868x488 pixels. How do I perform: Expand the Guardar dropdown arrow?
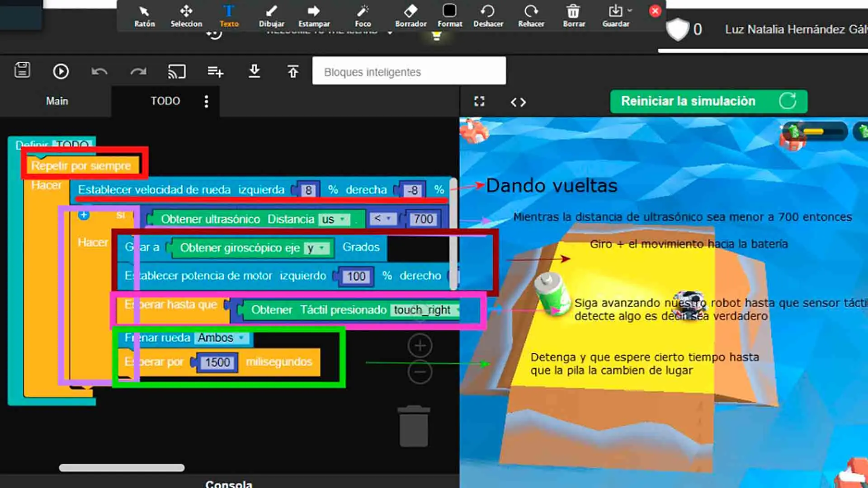coord(630,10)
